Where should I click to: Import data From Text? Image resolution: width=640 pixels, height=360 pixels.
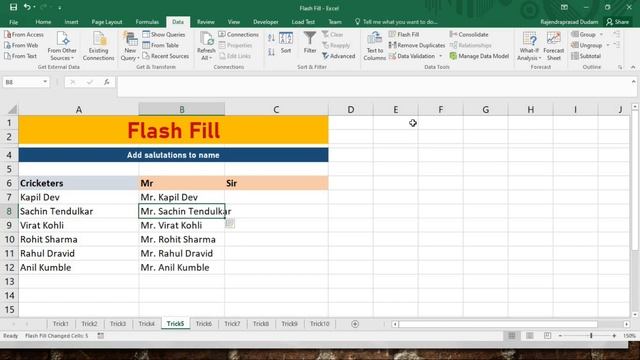(x=20, y=56)
